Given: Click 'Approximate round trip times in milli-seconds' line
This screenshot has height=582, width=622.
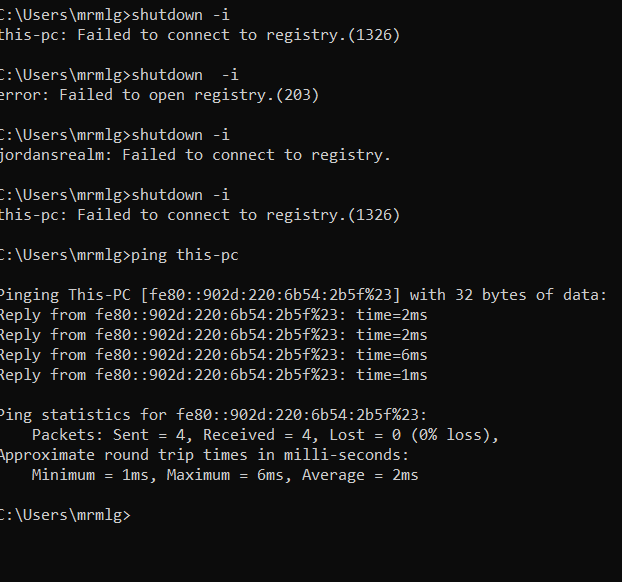Looking at the screenshot, I should [204, 455].
